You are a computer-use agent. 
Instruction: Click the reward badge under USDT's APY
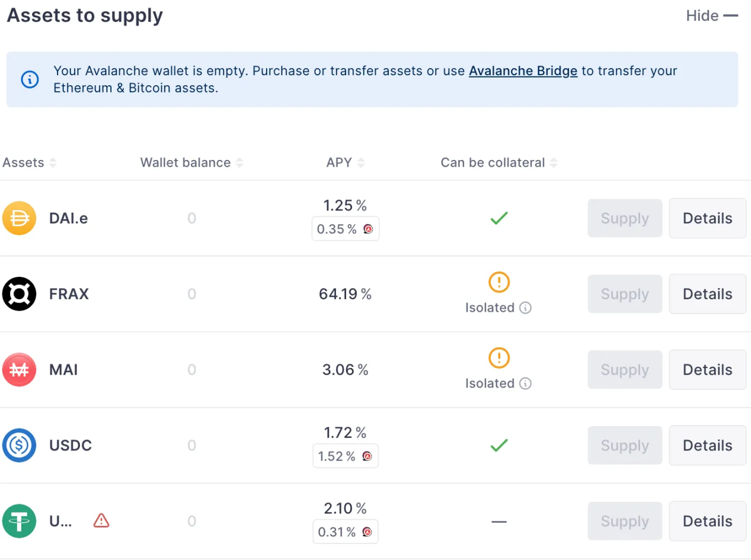[x=368, y=532]
